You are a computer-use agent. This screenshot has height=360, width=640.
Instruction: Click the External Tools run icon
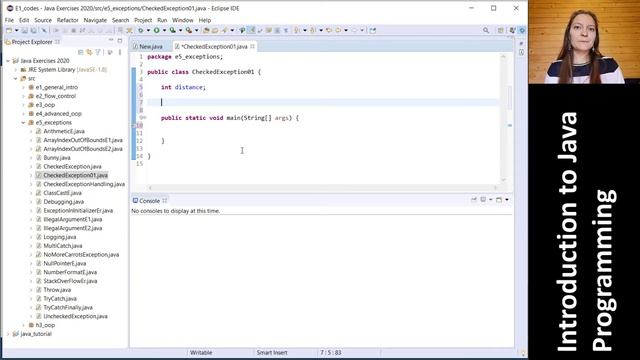point(189,30)
